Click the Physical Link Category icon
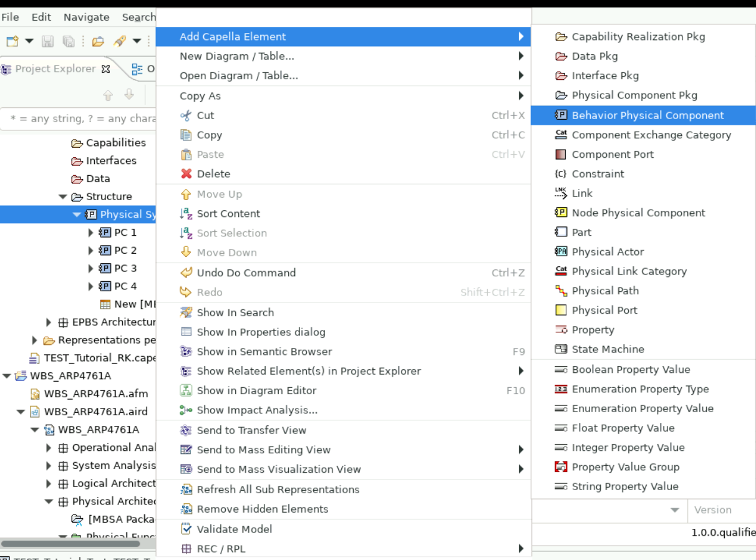Image resolution: width=756 pixels, height=560 pixels. tap(561, 271)
